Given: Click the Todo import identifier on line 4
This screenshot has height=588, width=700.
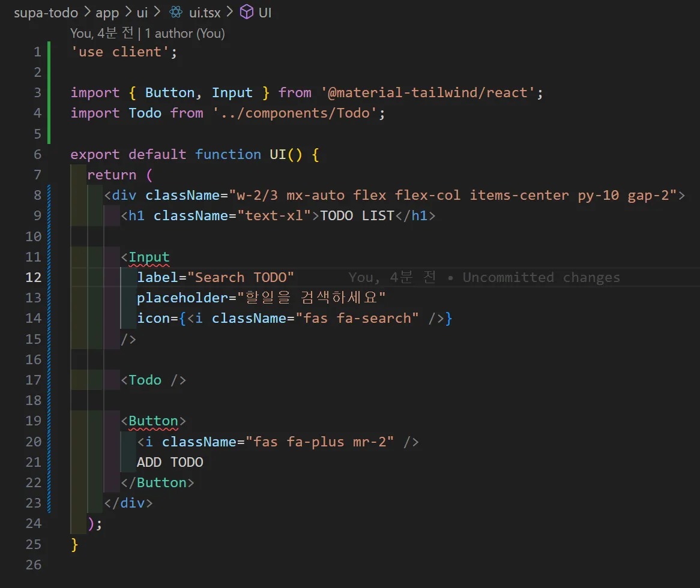Looking at the screenshot, I should [145, 113].
